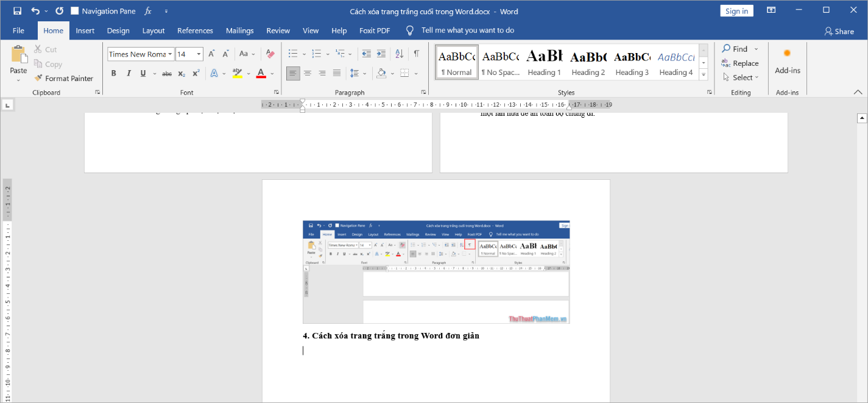Show paragraph marks with the pilcrow icon
Image resolution: width=868 pixels, height=403 pixels.
[x=417, y=54]
